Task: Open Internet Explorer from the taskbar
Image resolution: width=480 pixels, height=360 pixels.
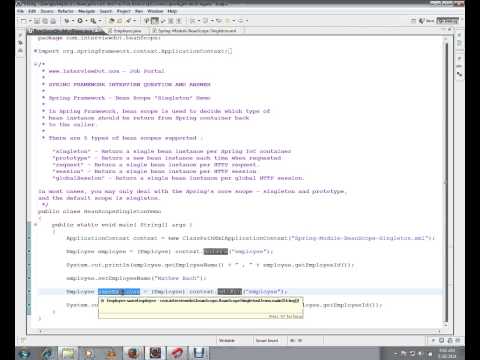Action: click(x=47, y=353)
